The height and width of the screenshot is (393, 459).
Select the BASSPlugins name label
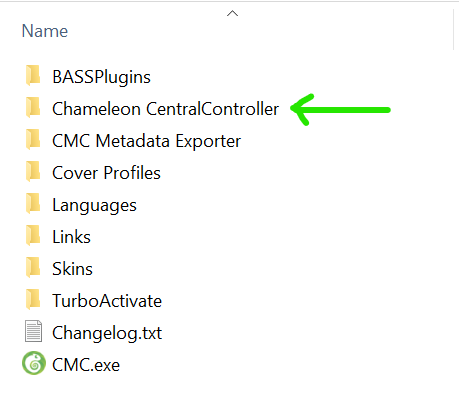pos(101,78)
